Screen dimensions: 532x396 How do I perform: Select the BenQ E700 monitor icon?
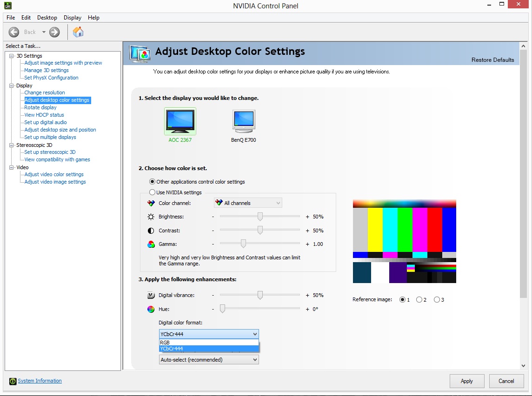click(x=244, y=121)
